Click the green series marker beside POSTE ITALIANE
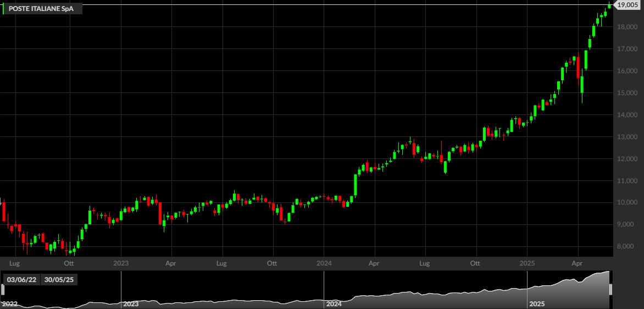644x309 pixels. pyautogui.click(x=3, y=9)
